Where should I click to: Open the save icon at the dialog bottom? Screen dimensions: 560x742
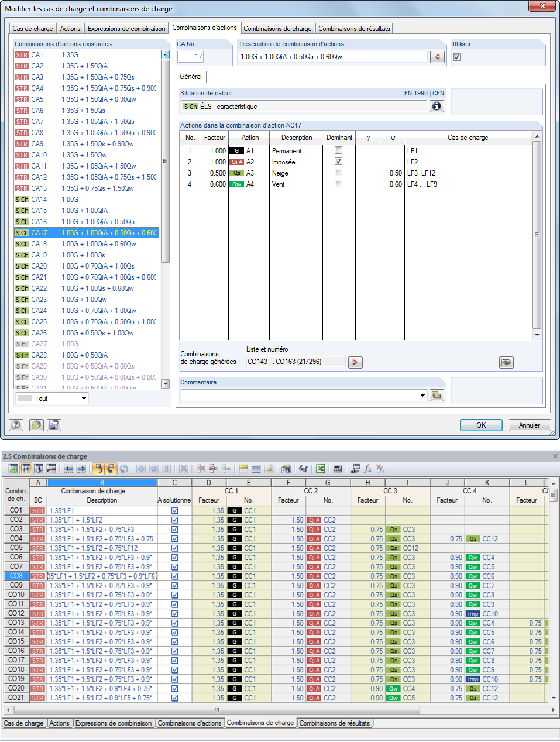(x=54, y=425)
